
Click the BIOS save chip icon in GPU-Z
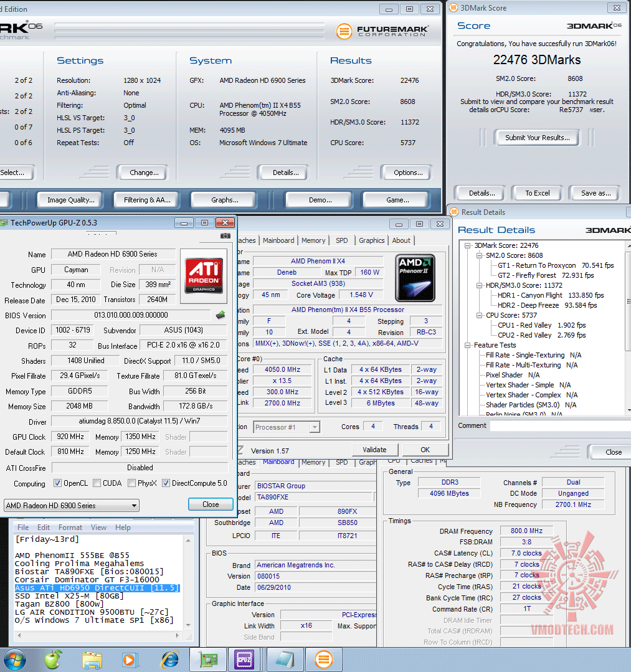click(x=221, y=315)
